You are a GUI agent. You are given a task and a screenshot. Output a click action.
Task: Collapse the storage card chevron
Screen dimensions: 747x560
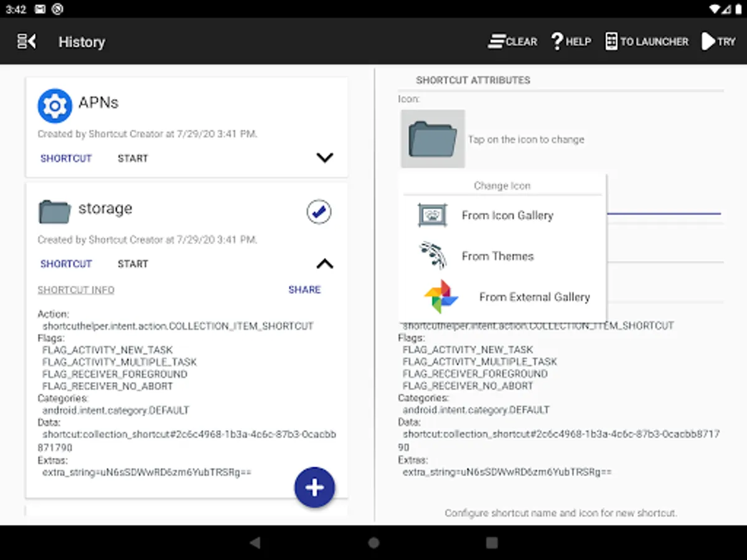(325, 264)
